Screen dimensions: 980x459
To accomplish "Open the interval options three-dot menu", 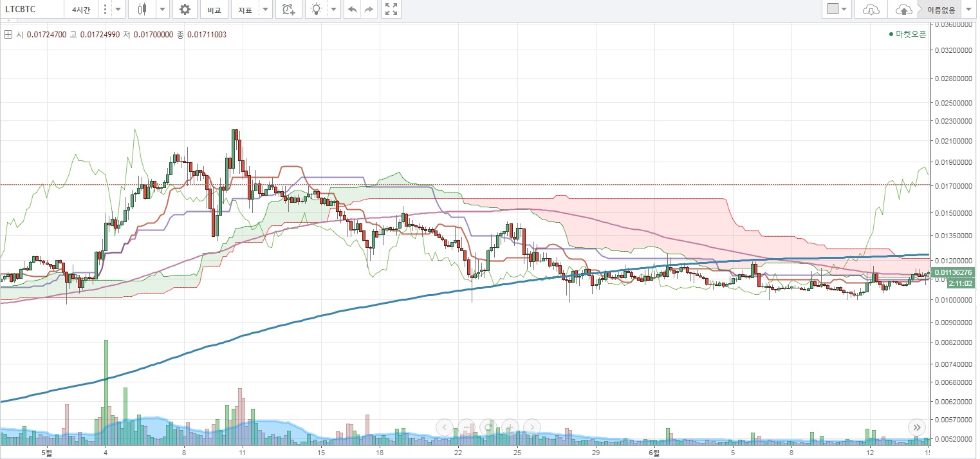I will (x=105, y=9).
